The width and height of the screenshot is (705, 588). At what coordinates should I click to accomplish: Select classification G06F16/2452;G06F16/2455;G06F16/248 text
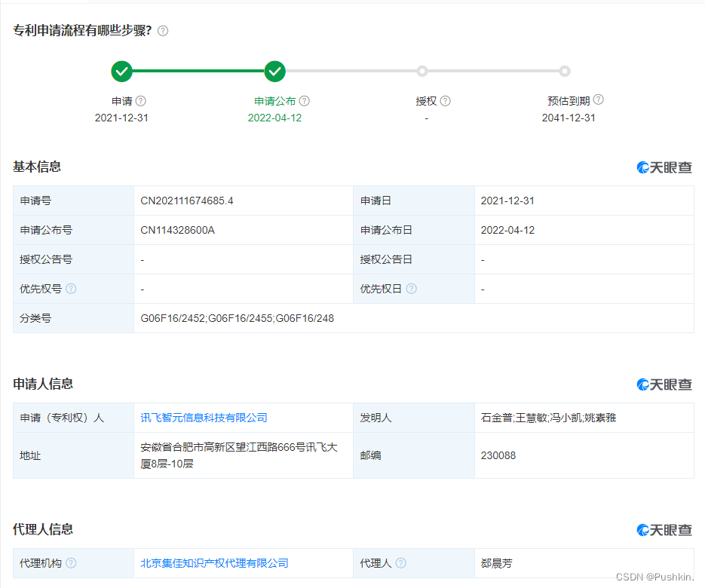coord(237,318)
